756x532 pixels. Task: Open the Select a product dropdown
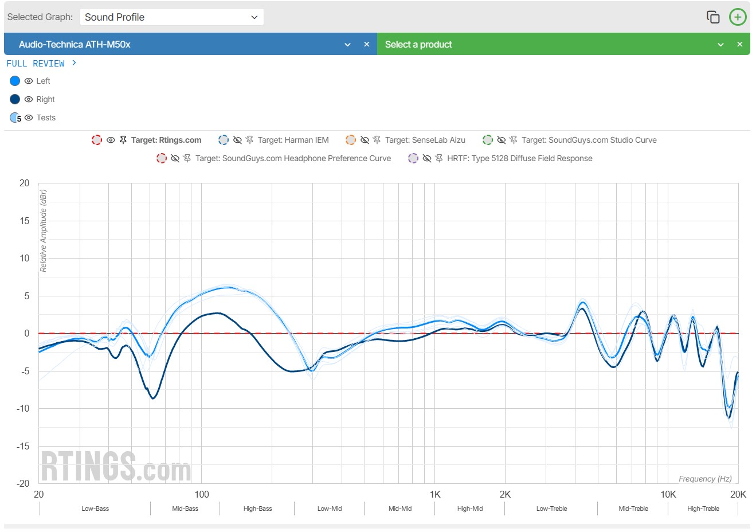pyautogui.click(x=720, y=45)
